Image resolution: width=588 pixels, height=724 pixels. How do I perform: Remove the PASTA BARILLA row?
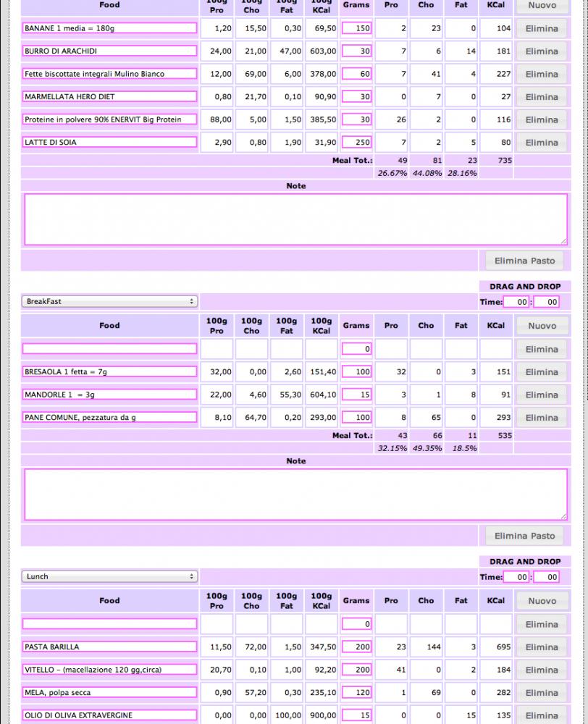click(542, 647)
